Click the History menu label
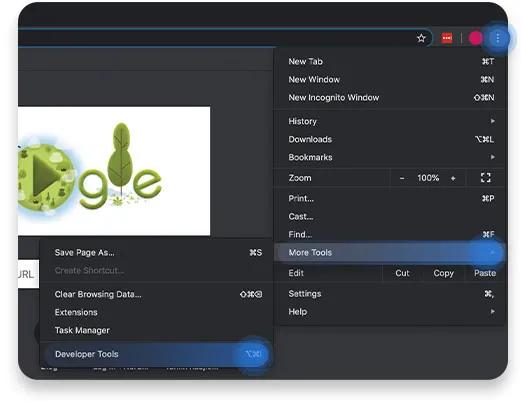The height and width of the screenshot is (404, 521). [302, 121]
